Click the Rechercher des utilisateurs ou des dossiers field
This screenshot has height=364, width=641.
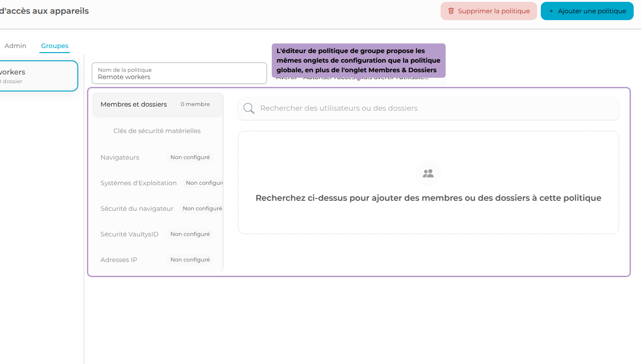(428, 108)
